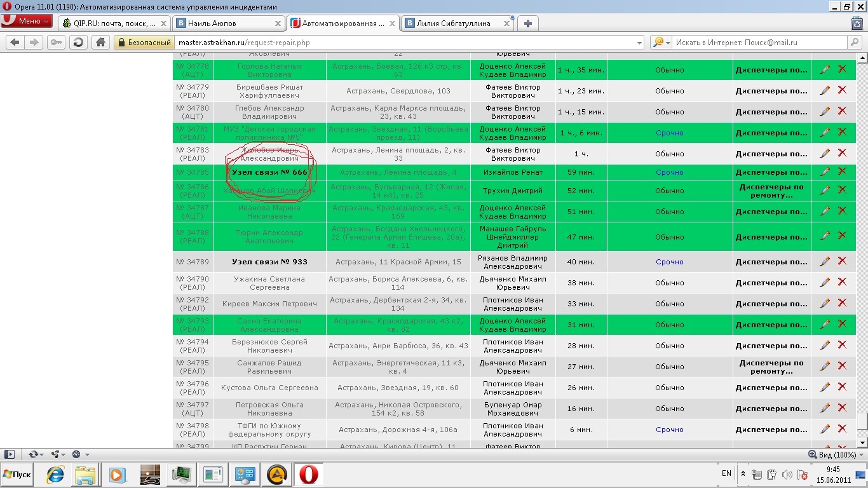Viewport: 868px width, 488px height.
Task: Click the Windows Пуск start button
Action: pyautogui.click(x=18, y=474)
